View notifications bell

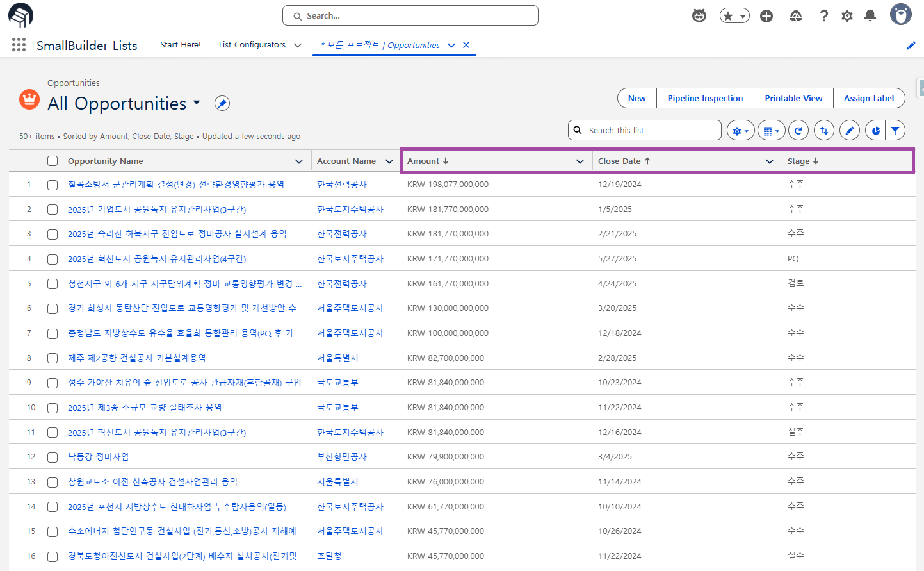pyautogui.click(x=870, y=15)
